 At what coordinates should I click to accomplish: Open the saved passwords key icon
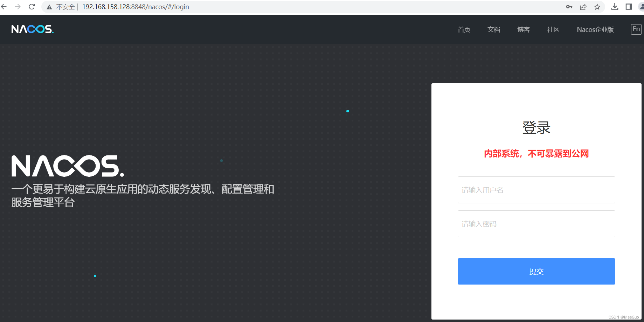(x=569, y=7)
